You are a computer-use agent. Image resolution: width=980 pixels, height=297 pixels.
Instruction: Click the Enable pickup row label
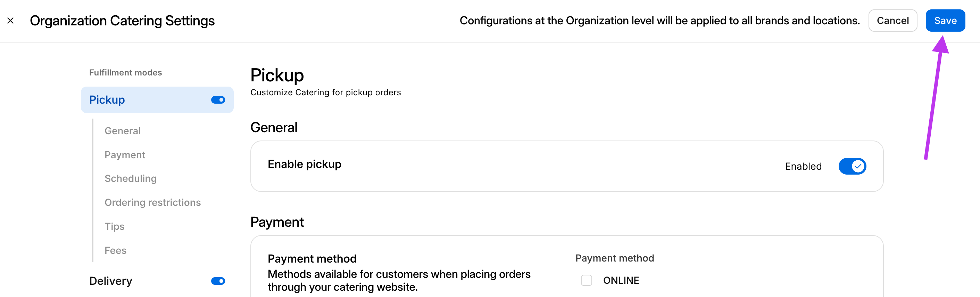pyautogui.click(x=304, y=164)
